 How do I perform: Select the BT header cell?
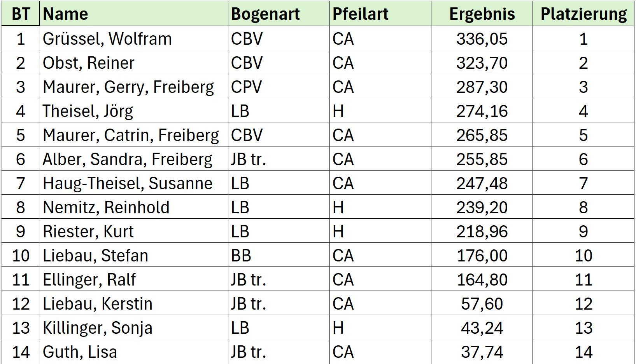click(x=21, y=14)
